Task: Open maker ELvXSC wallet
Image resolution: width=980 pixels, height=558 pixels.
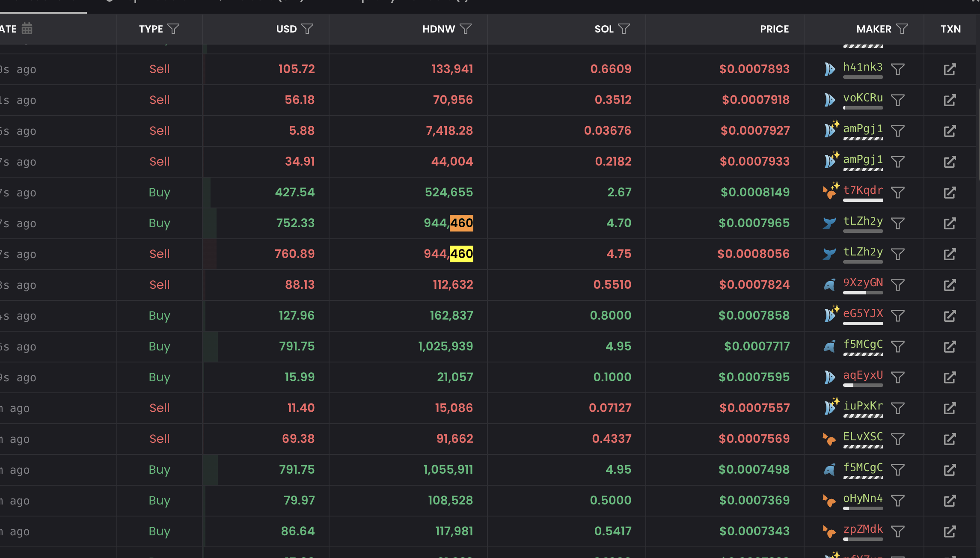Action: pos(863,437)
